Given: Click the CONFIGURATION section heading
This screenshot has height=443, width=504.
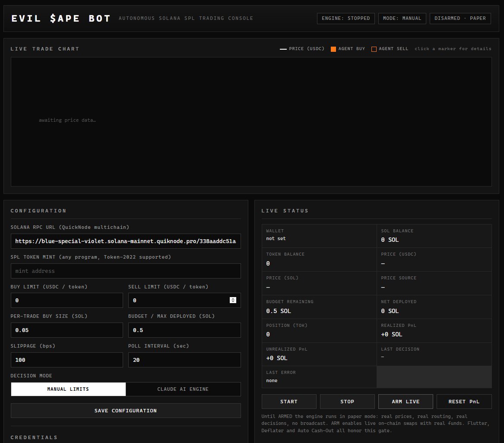Looking at the screenshot, I should 38,211.
